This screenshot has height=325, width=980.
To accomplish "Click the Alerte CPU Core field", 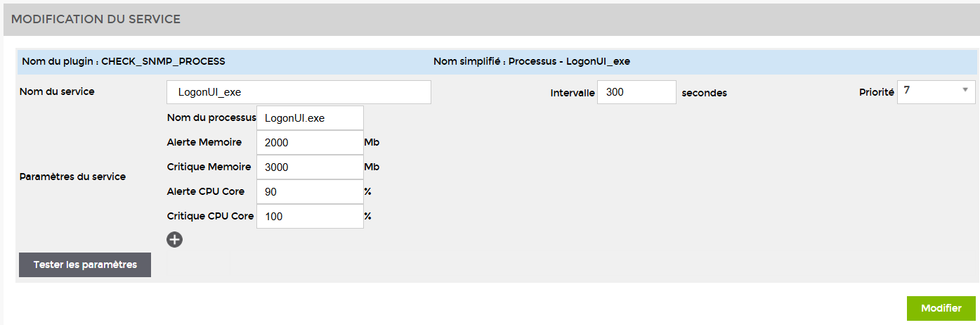I will (310, 192).
